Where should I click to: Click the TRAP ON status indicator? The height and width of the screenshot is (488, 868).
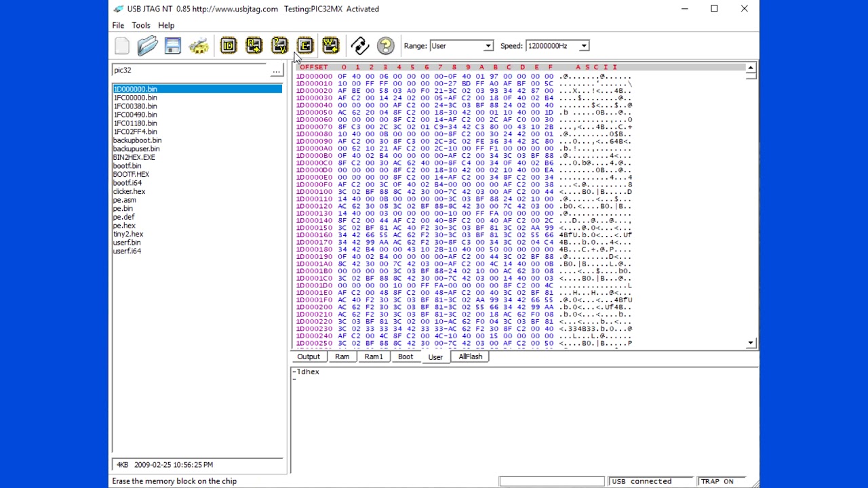coord(721,481)
